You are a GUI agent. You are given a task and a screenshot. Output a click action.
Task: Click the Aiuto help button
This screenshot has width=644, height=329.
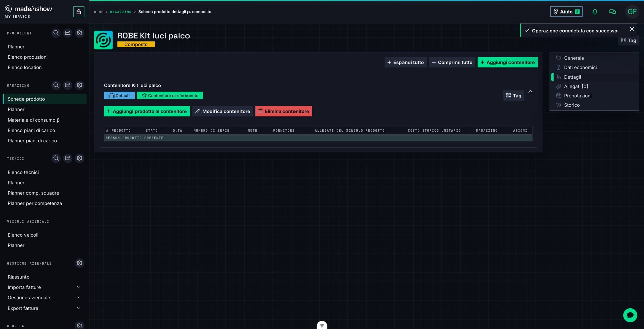[x=566, y=12]
